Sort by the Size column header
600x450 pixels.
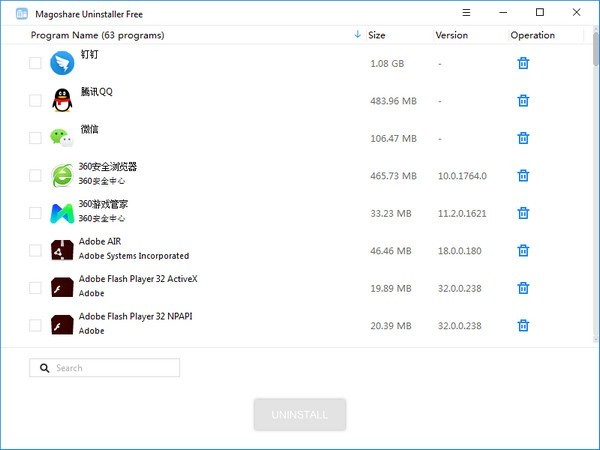377,35
